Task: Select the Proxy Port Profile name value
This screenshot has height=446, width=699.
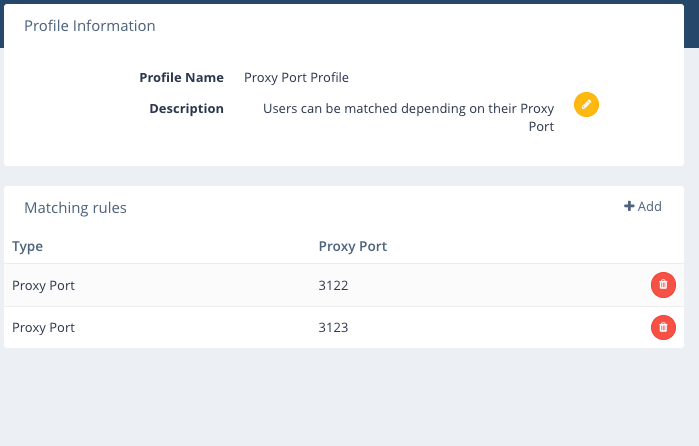Action: [x=296, y=77]
